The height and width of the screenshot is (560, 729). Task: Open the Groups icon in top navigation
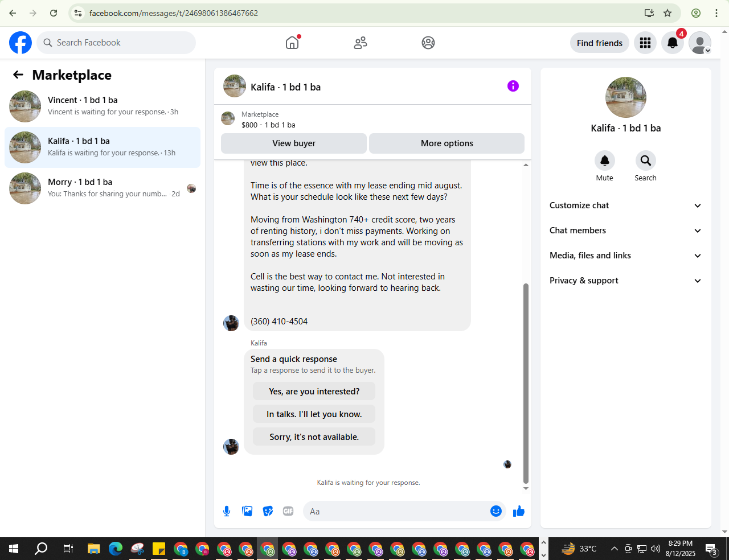coord(428,43)
